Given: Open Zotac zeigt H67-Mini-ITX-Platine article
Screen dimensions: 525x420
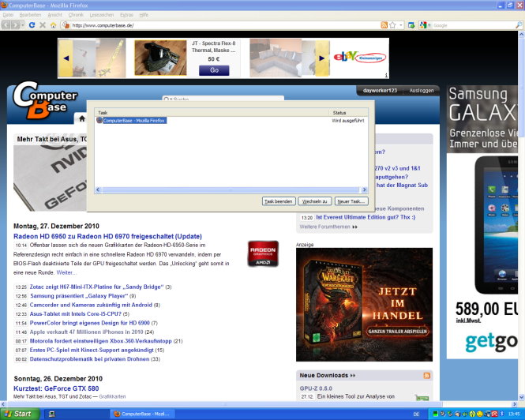Looking at the screenshot, I should [96, 287].
